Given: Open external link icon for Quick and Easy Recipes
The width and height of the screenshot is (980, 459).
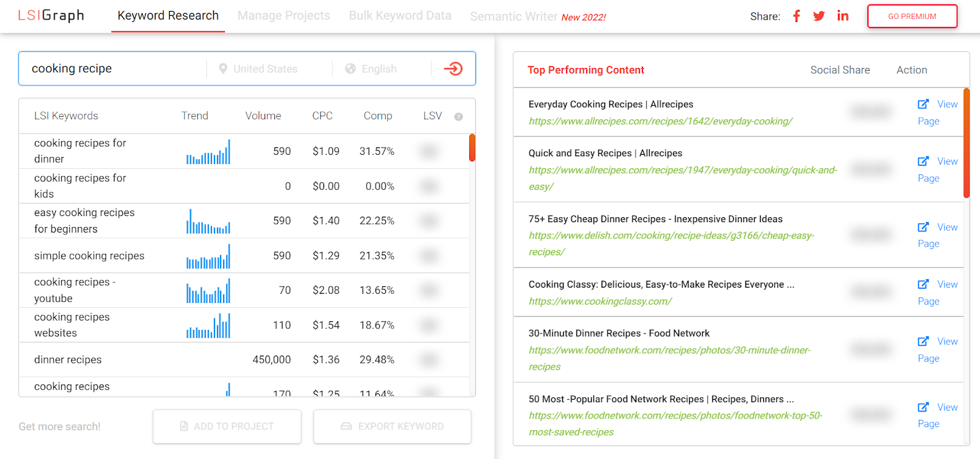Looking at the screenshot, I should (923, 161).
